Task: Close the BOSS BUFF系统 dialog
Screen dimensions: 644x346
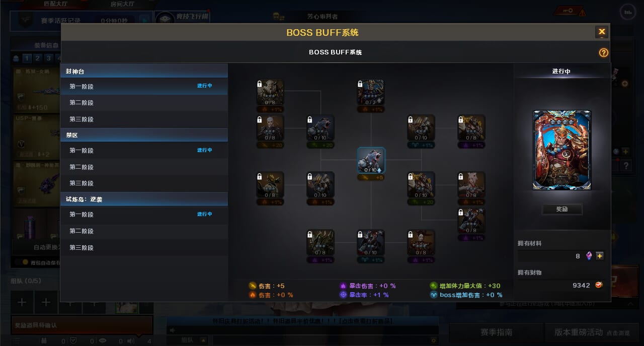Action: click(x=602, y=32)
